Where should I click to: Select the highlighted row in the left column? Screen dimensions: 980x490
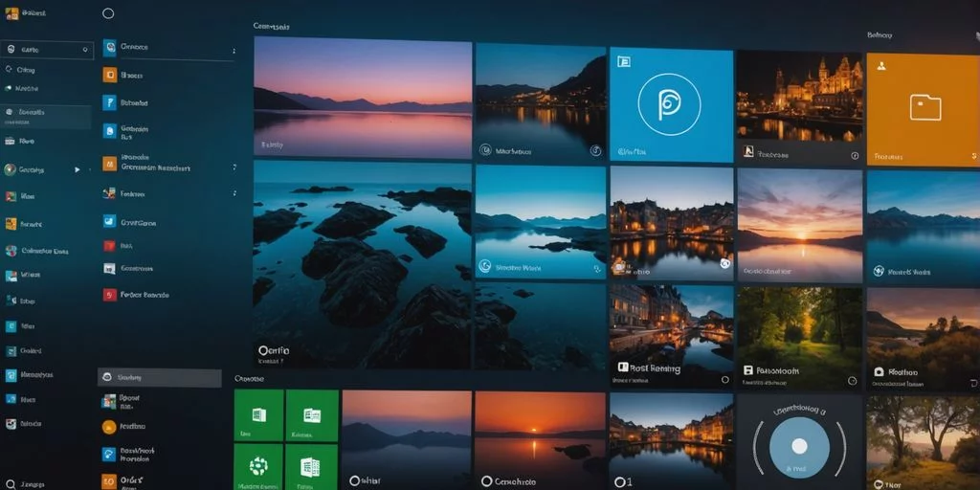tap(46, 116)
